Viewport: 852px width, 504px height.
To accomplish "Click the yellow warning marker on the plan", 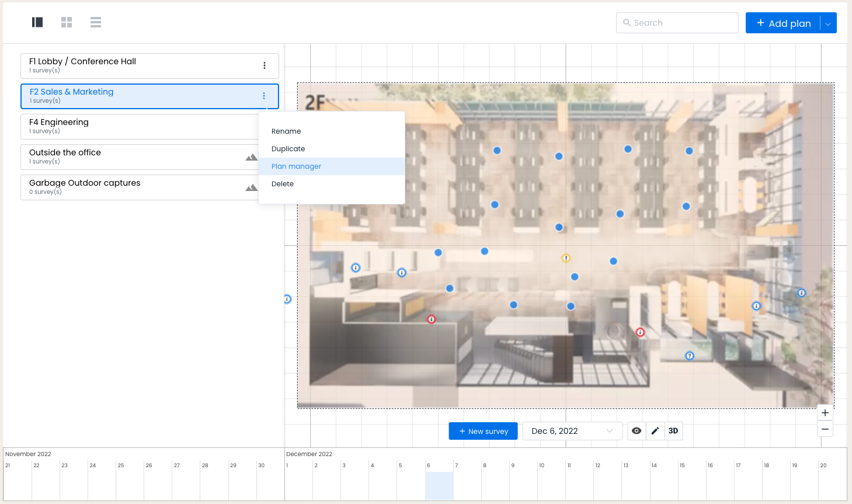I will [566, 258].
